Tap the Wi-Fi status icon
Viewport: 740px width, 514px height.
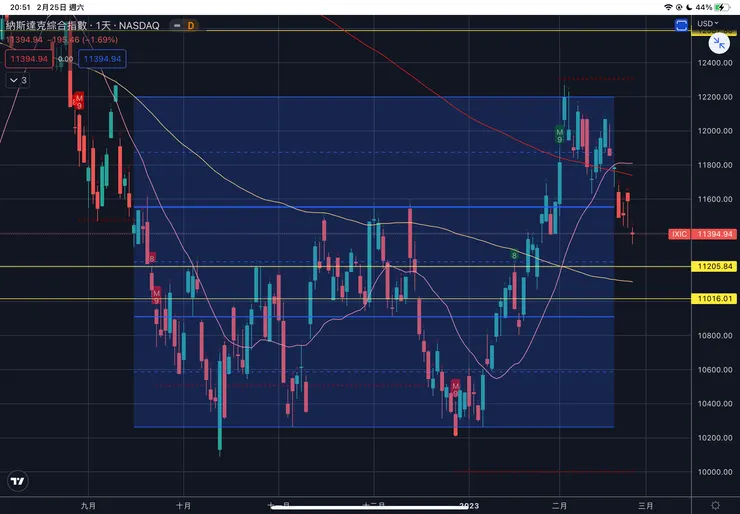[668, 7]
